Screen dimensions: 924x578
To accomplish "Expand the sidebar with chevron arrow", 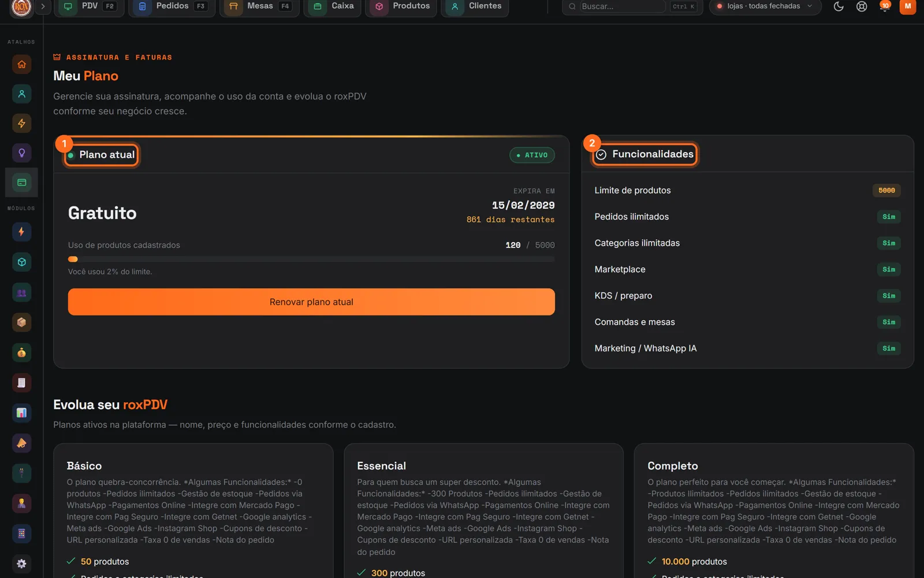I will tap(43, 6).
